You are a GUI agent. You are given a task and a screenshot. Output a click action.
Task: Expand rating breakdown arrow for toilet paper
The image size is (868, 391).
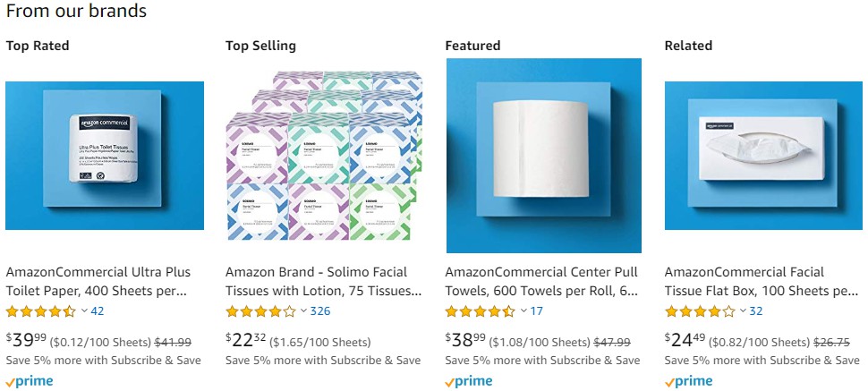(x=84, y=311)
